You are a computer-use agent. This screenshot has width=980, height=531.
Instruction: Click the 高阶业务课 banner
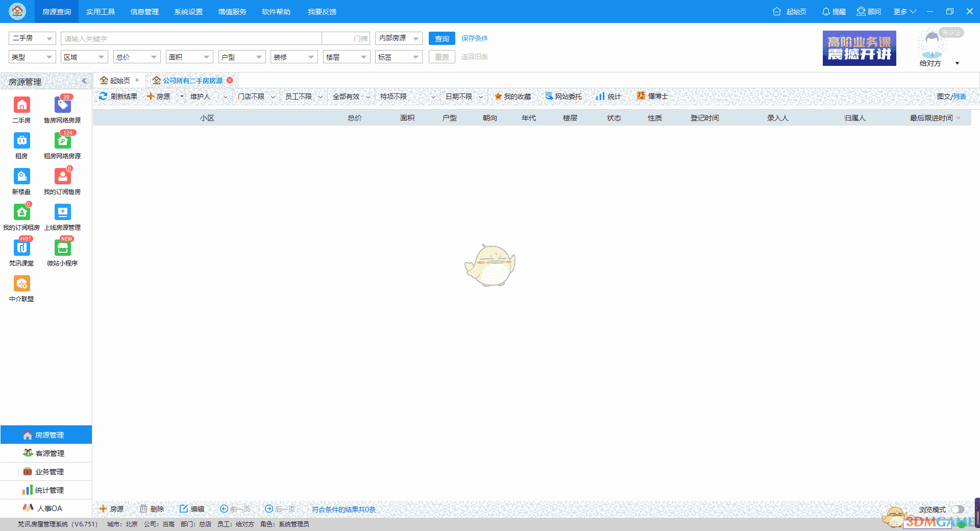(859, 48)
